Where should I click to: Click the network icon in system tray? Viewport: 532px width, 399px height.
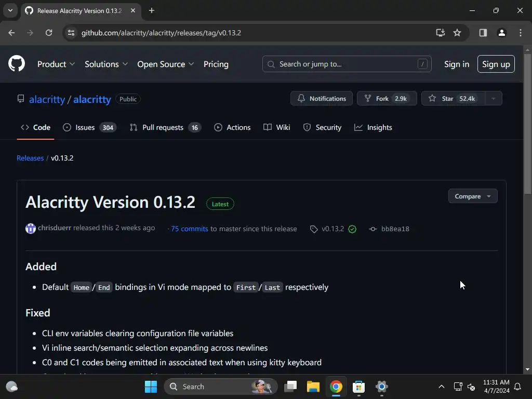click(x=458, y=387)
